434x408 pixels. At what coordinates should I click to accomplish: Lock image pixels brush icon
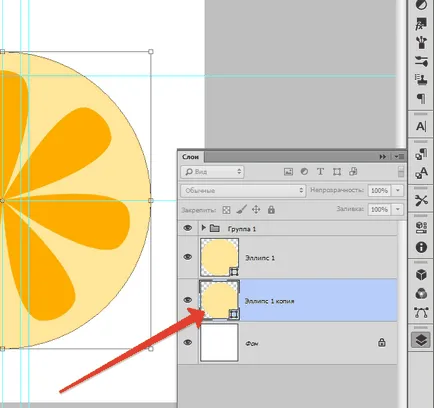point(241,209)
